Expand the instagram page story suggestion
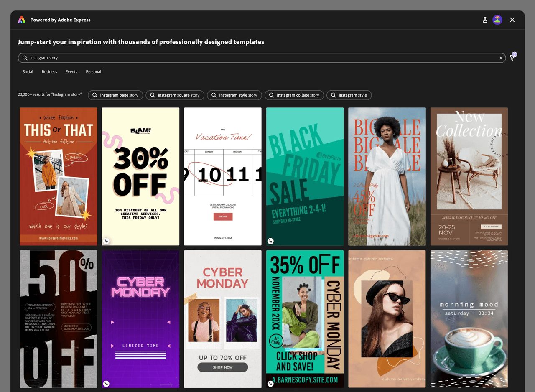This screenshot has width=535, height=392. coord(115,95)
